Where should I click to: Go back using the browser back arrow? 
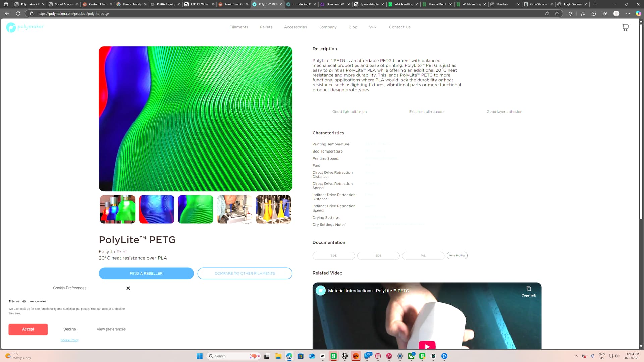click(x=7, y=14)
